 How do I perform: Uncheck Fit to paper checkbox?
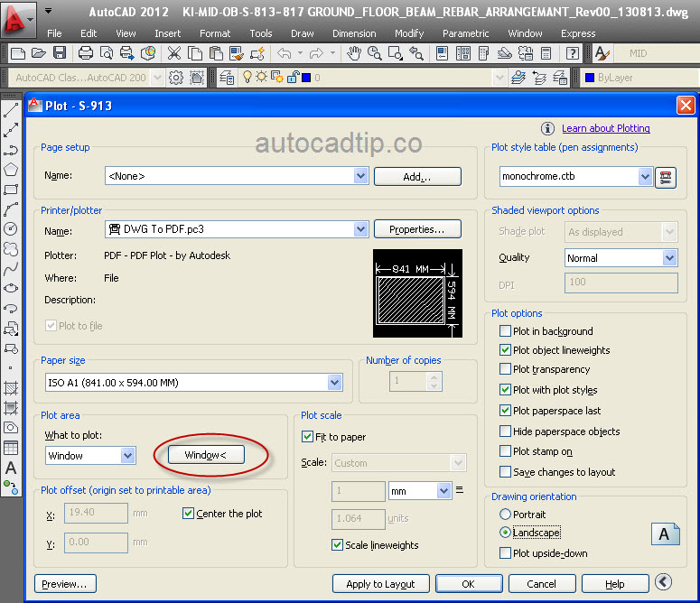coord(307,436)
